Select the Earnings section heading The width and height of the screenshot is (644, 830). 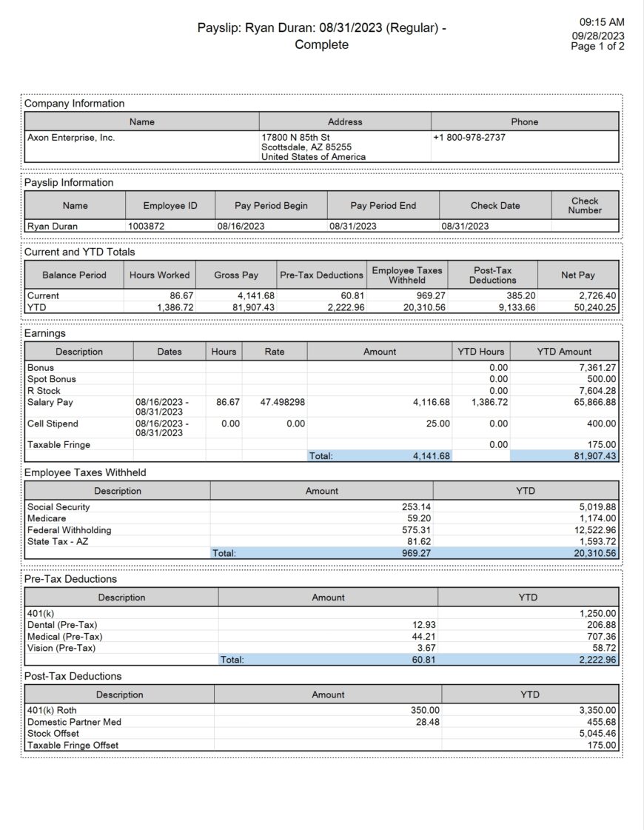pos(45,333)
